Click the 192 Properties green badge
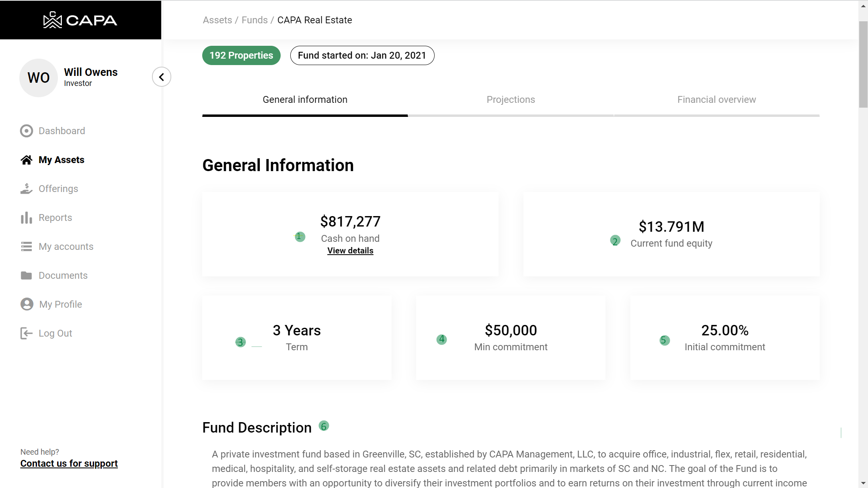 241,55
